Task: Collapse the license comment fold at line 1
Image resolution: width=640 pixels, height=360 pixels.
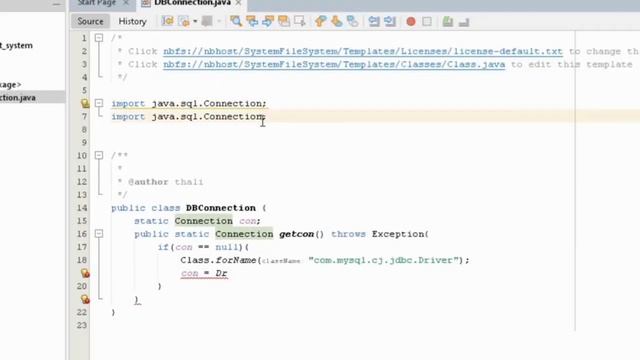Action: tap(99, 38)
